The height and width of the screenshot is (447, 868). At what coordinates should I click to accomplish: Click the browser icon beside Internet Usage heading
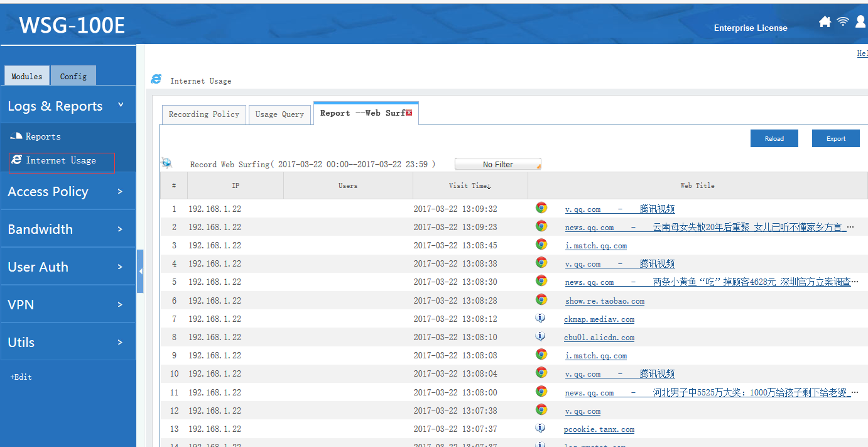point(156,80)
